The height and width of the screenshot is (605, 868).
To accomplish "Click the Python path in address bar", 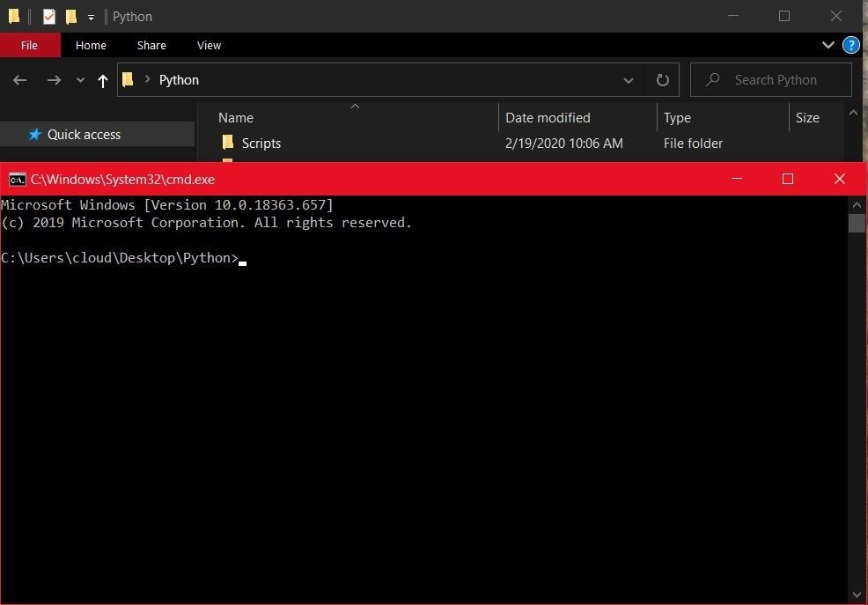I will pos(179,80).
